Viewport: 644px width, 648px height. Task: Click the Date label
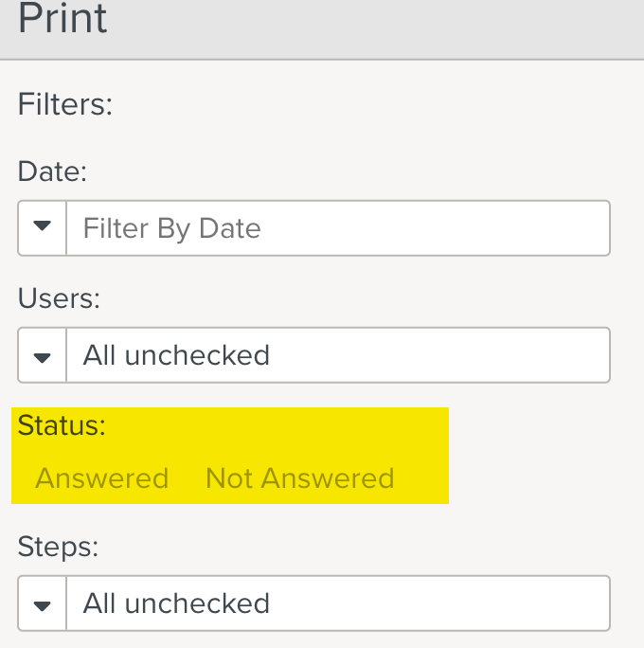point(52,171)
